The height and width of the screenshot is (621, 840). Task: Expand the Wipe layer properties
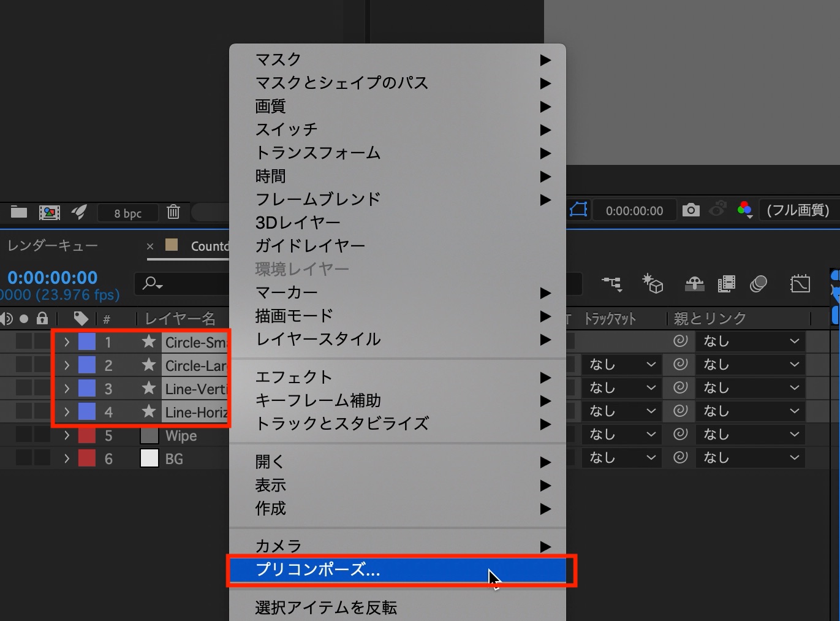click(x=67, y=436)
